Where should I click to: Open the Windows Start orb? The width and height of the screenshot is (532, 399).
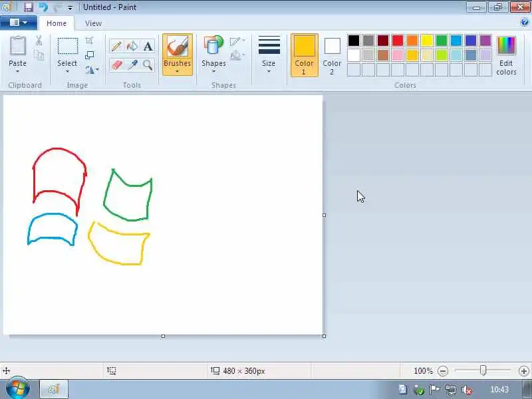click(x=18, y=388)
